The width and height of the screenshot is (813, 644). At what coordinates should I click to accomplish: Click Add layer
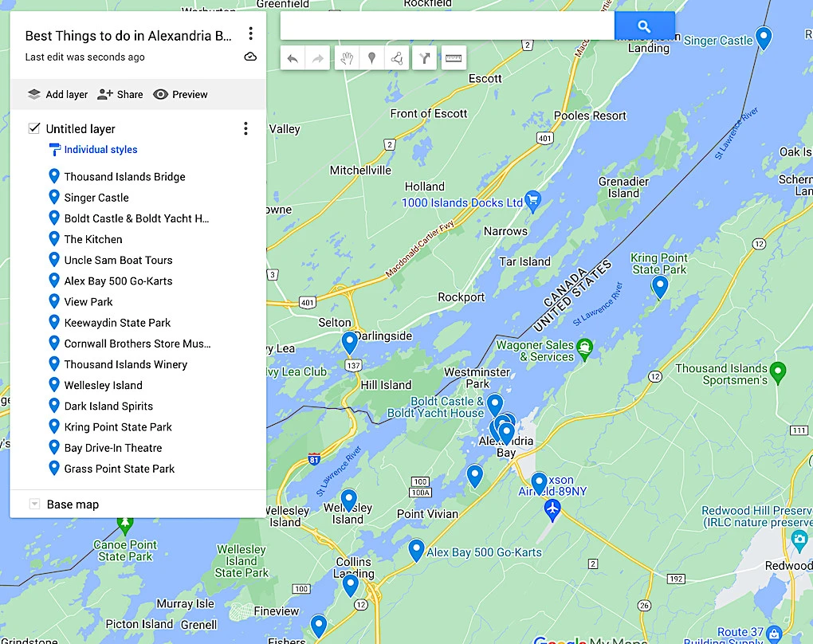coord(57,94)
